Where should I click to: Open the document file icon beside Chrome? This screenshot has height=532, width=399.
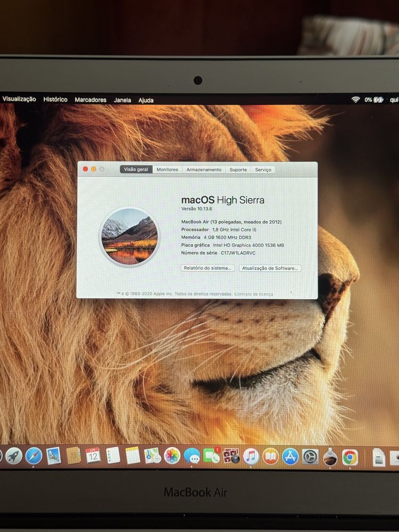[379, 458]
